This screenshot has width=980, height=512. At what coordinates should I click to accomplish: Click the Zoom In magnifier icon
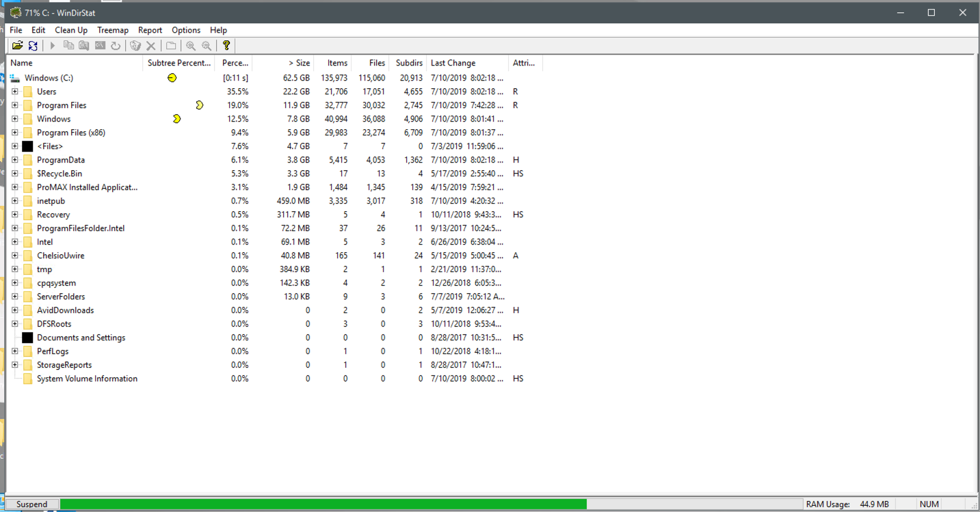click(x=191, y=46)
